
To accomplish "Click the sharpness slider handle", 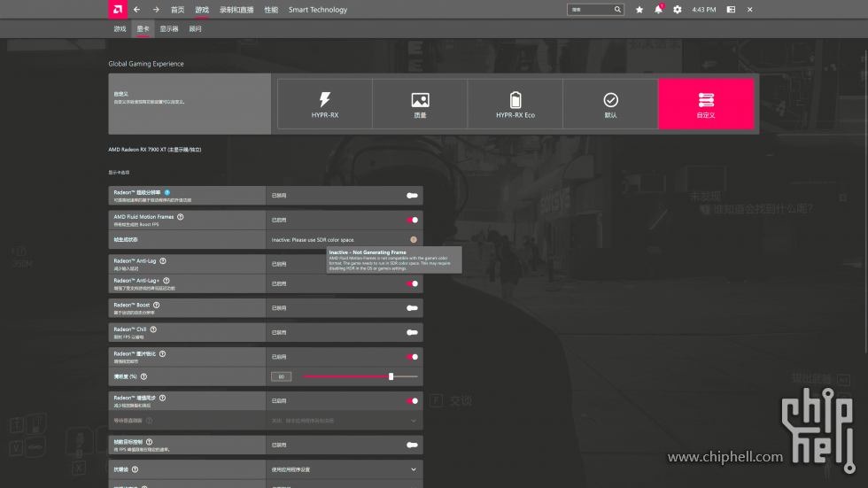I will click(391, 376).
